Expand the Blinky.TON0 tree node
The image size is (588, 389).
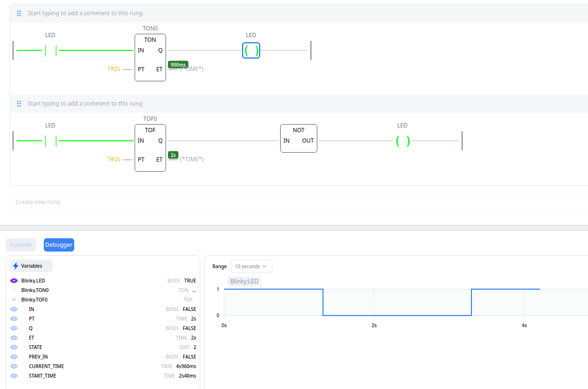14,291
